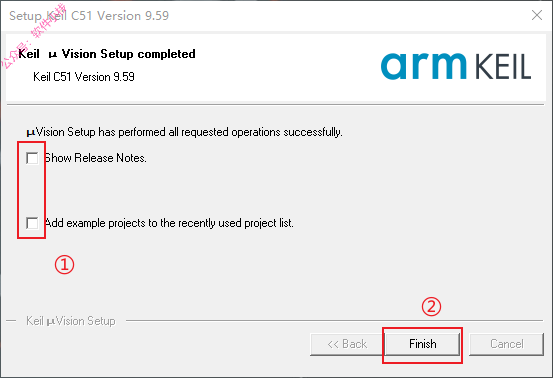
Task: Click the µ symbol before Vision Setup has performed
Action: pos(31,133)
